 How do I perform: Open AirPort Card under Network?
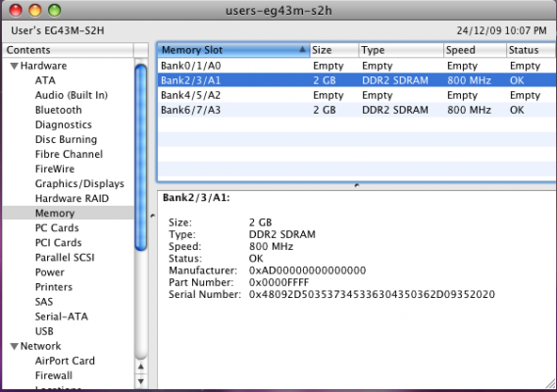tap(65, 361)
